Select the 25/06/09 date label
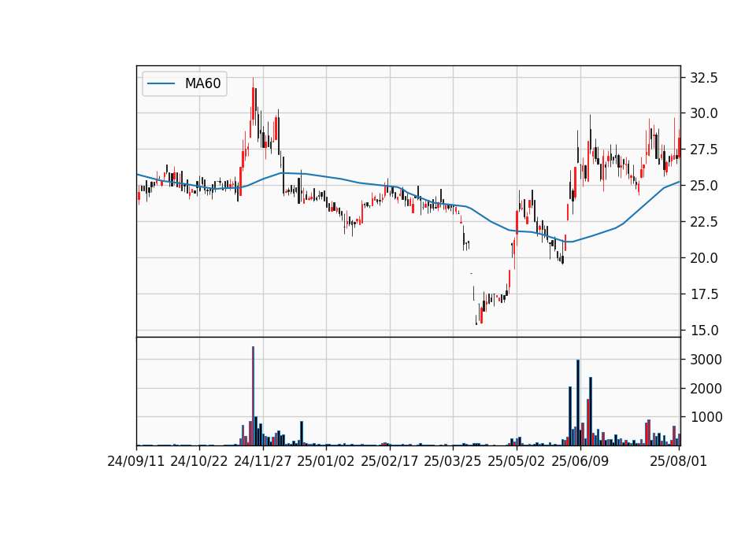Viewport: 756px width, 543px height. (x=580, y=461)
